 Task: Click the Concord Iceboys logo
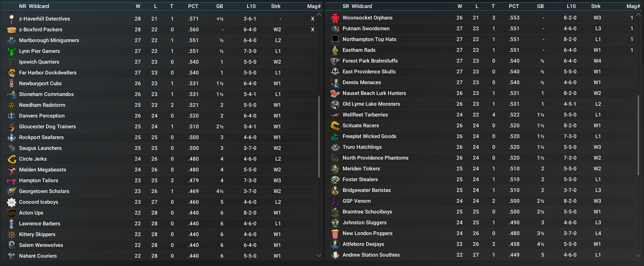(x=11, y=202)
